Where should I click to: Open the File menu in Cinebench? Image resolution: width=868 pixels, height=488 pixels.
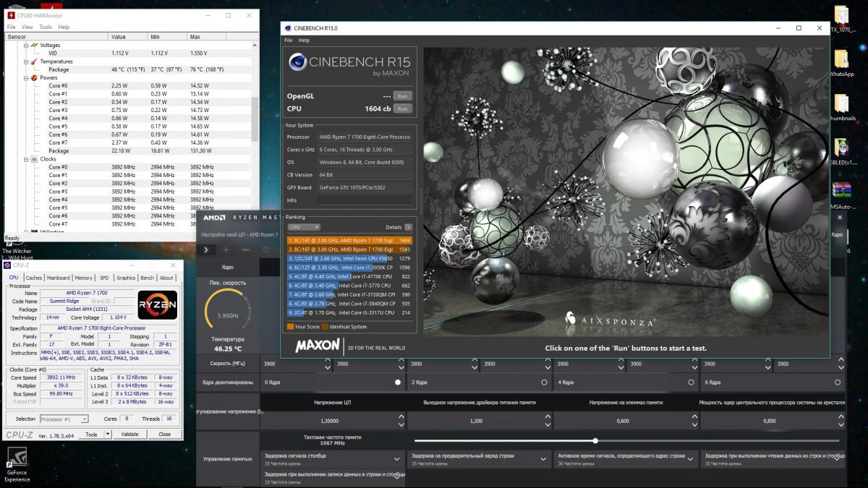(288, 40)
